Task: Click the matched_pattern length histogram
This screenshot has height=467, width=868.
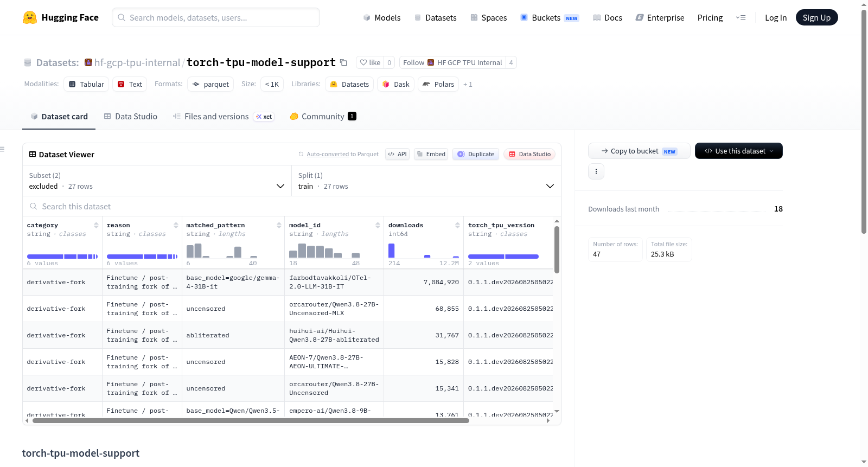Action: [x=222, y=250]
